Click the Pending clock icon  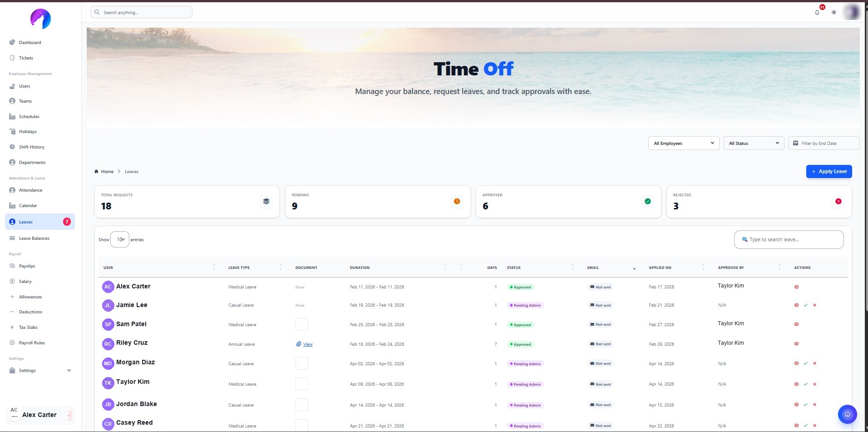(457, 201)
